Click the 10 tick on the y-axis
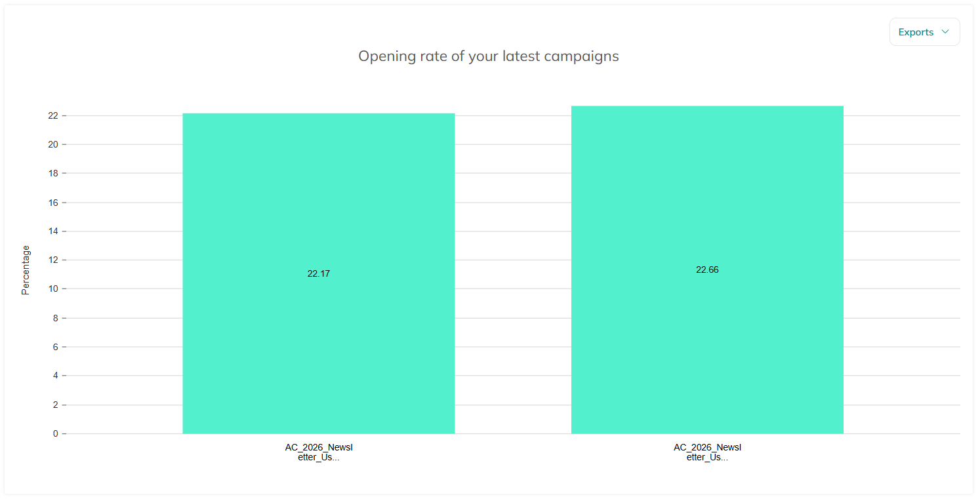The width and height of the screenshot is (980, 499). pyautogui.click(x=53, y=289)
